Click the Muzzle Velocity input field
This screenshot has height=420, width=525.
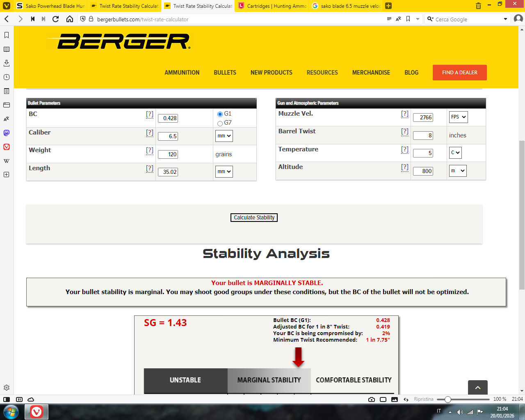click(x=423, y=117)
